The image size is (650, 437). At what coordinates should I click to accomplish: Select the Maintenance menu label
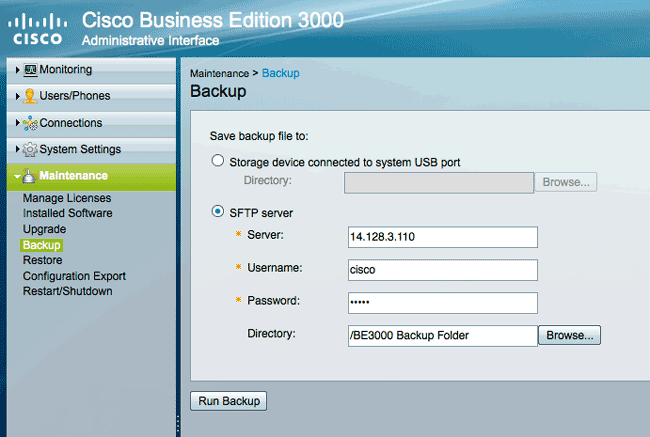click(x=73, y=176)
